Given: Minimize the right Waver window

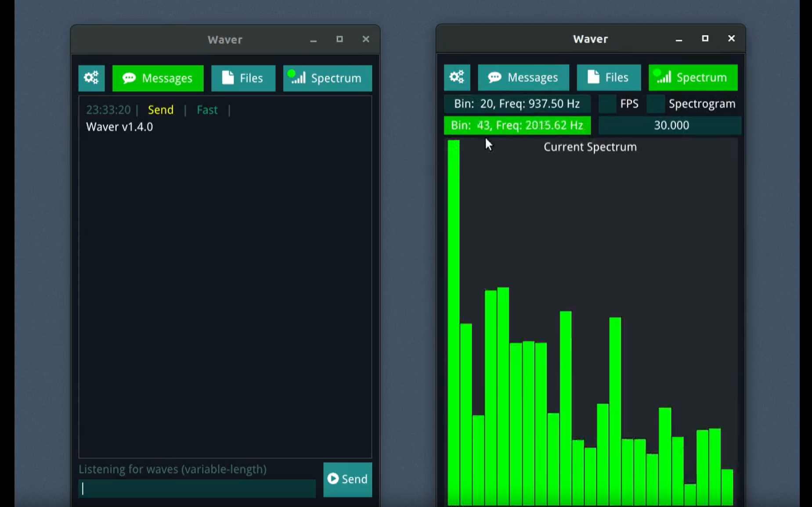Looking at the screenshot, I should [x=679, y=39].
